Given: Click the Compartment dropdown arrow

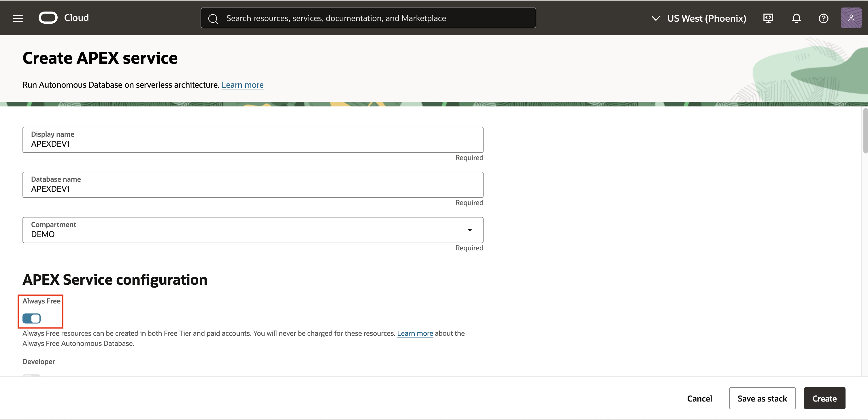Looking at the screenshot, I should 470,230.
